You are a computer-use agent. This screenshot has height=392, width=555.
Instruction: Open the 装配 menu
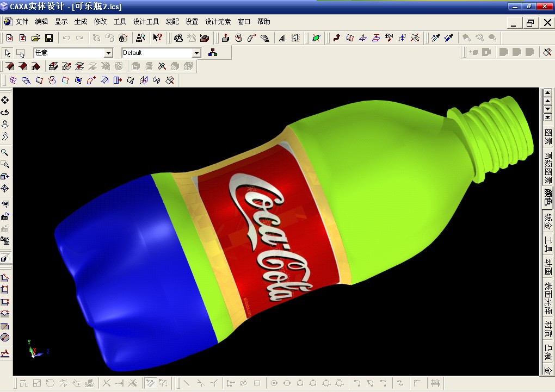172,22
